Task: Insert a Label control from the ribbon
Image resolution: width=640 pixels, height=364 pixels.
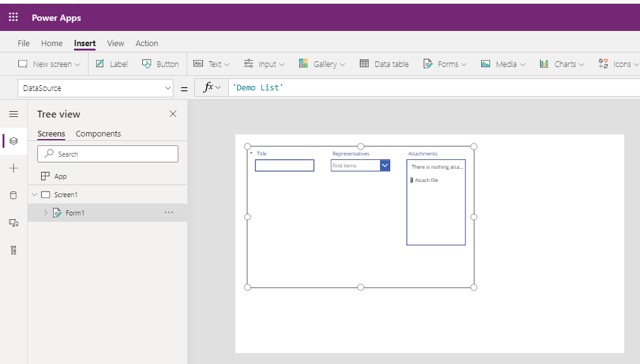Action: click(x=111, y=63)
